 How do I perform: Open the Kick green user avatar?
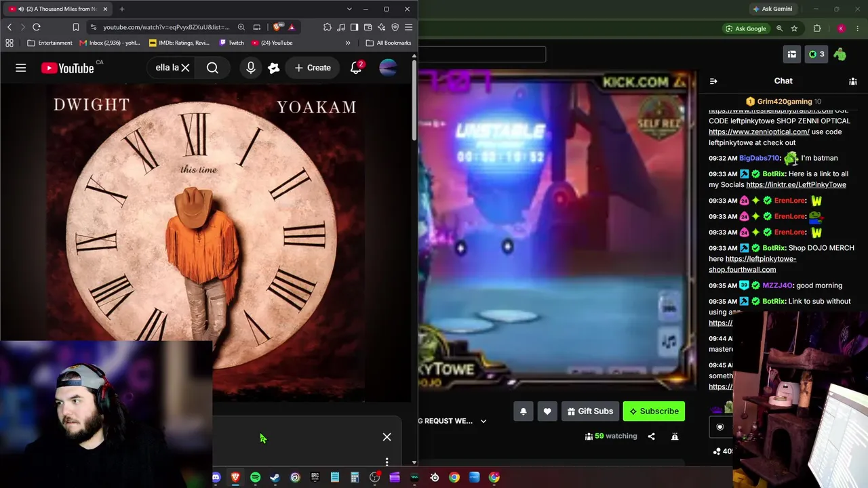tap(840, 54)
